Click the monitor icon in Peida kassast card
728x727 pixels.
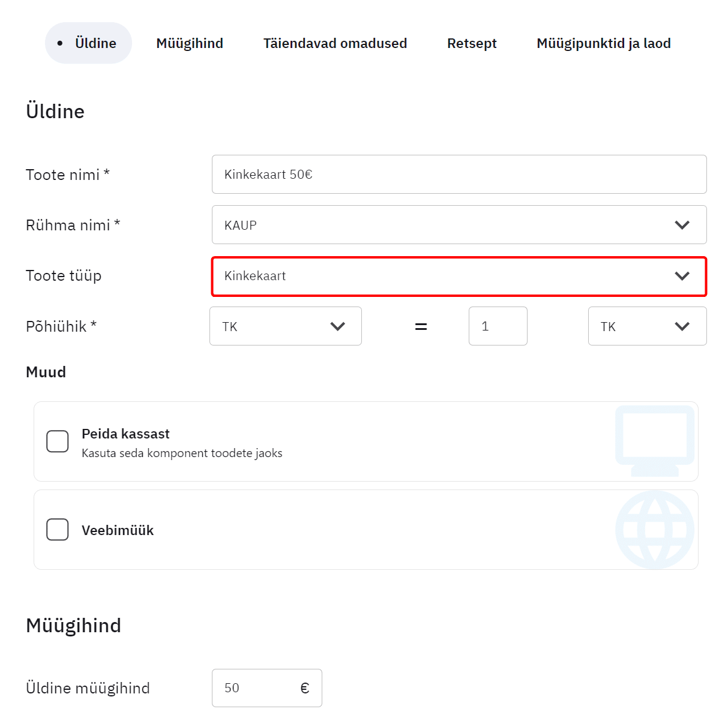655,441
